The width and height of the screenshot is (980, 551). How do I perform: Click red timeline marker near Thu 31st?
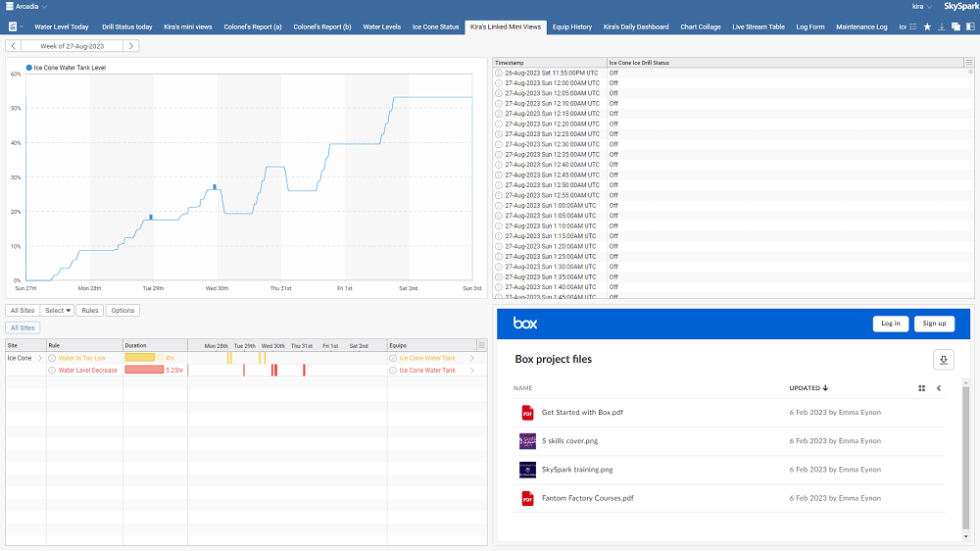tap(304, 371)
